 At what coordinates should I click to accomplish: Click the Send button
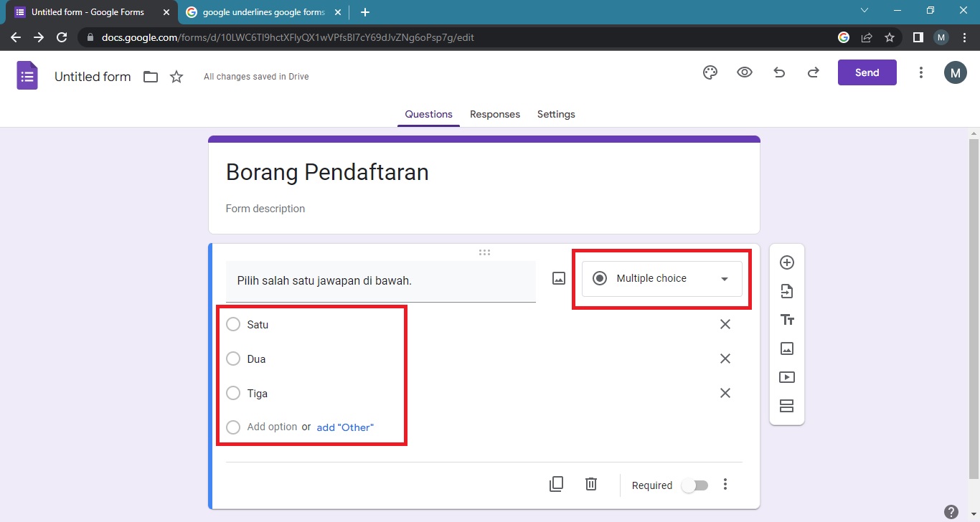pyautogui.click(x=867, y=72)
